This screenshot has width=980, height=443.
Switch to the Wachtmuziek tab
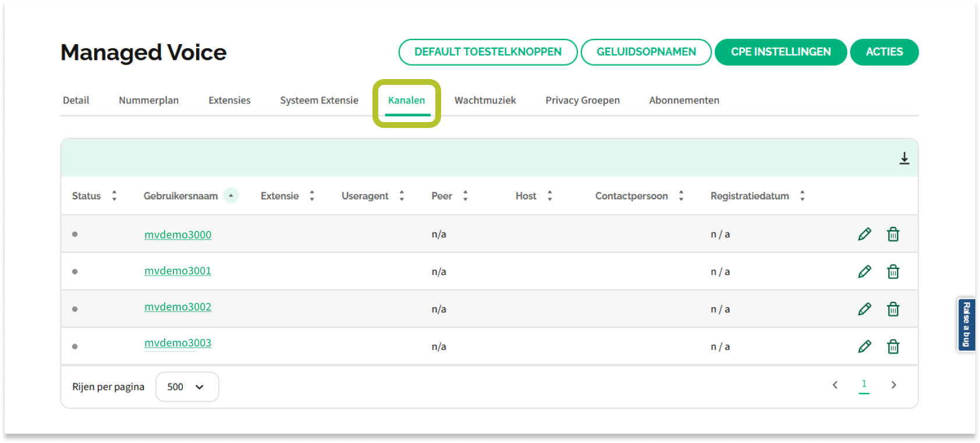click(x=485, y=101)
